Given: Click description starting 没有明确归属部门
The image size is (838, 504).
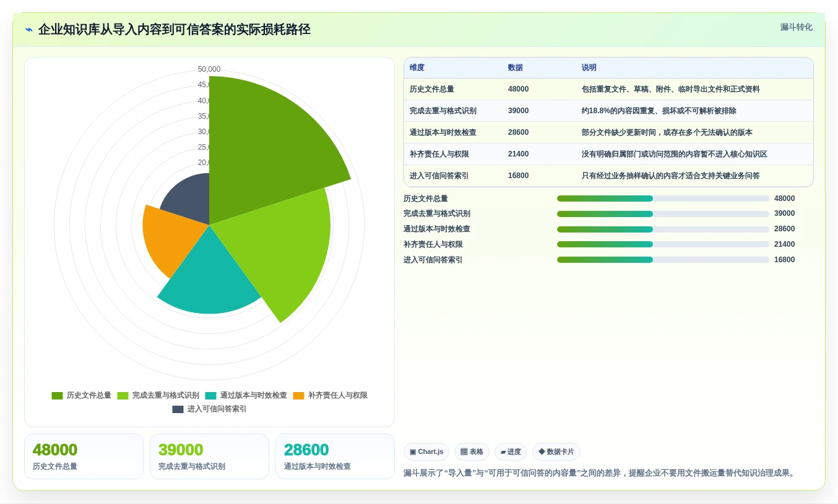Looking at the screenshot, I should pyautogui.click(x=675, y=155).
